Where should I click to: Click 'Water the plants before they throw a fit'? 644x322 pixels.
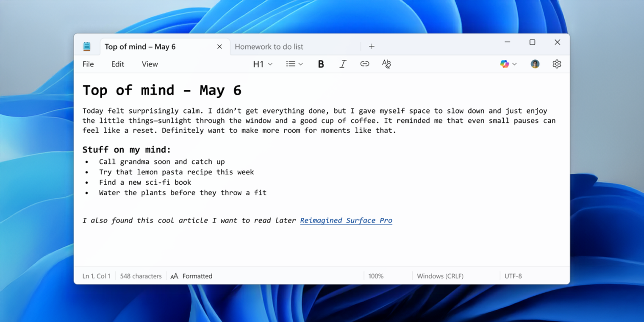tap(183, 193)
